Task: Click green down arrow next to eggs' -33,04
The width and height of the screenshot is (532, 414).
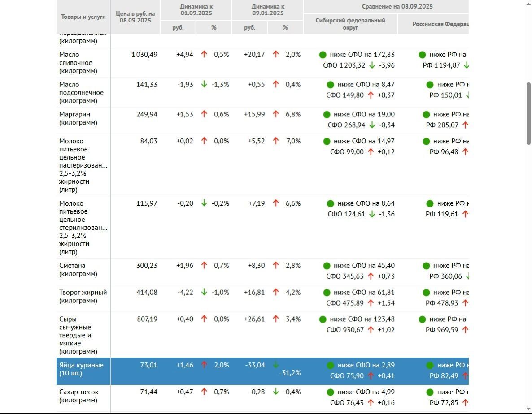Action: (276, 365)
